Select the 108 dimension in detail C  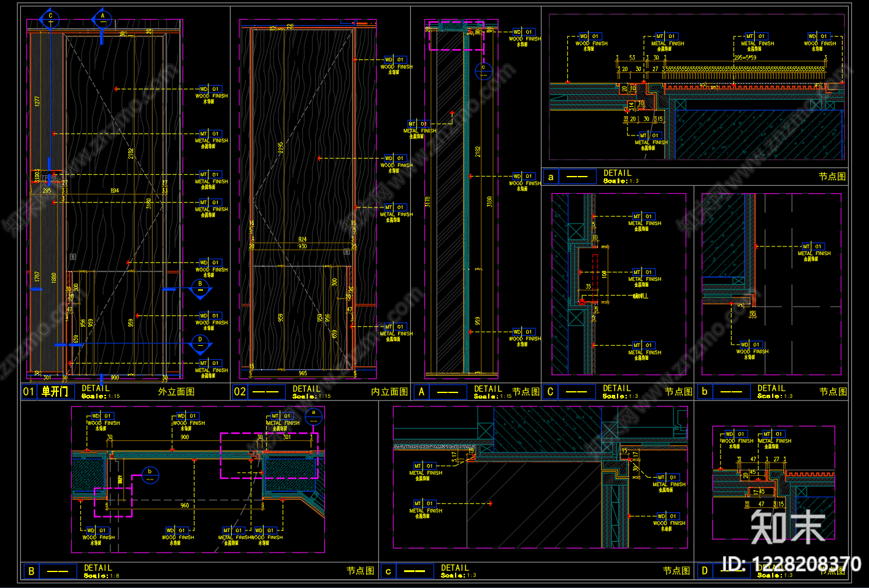click(605, 275)
